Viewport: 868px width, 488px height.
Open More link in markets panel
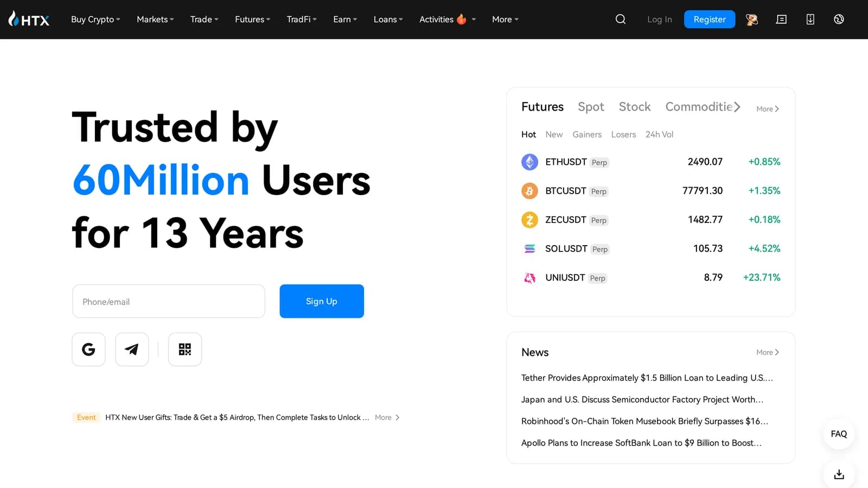[768, 109]
